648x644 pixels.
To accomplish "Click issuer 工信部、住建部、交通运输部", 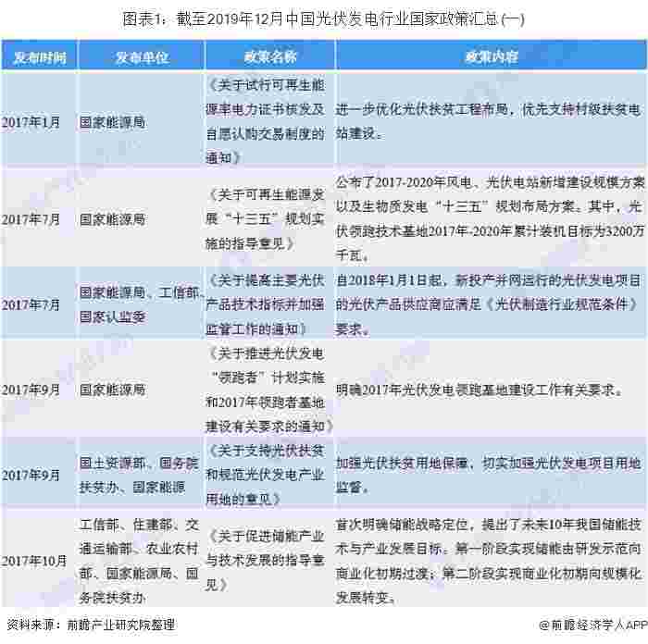I will [x=139, y=561].
